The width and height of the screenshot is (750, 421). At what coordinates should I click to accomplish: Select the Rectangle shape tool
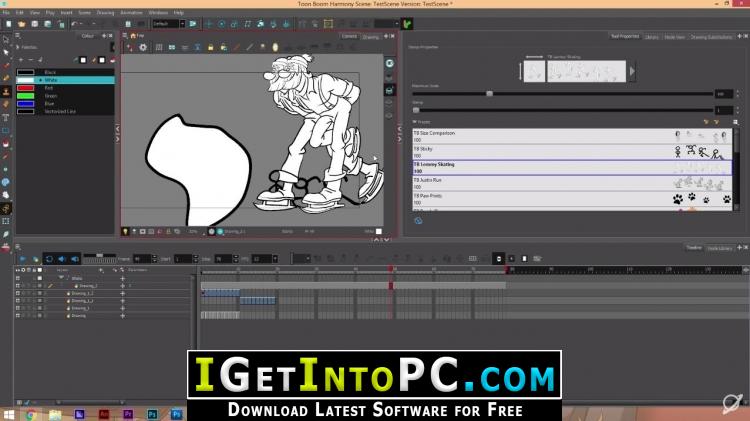tap(6, 130)
